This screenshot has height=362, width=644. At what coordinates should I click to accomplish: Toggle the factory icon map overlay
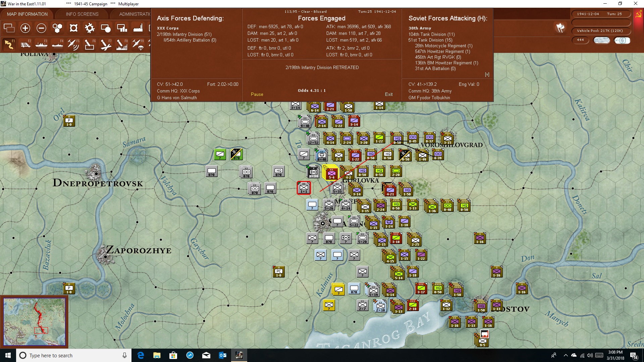click(138, 28)
